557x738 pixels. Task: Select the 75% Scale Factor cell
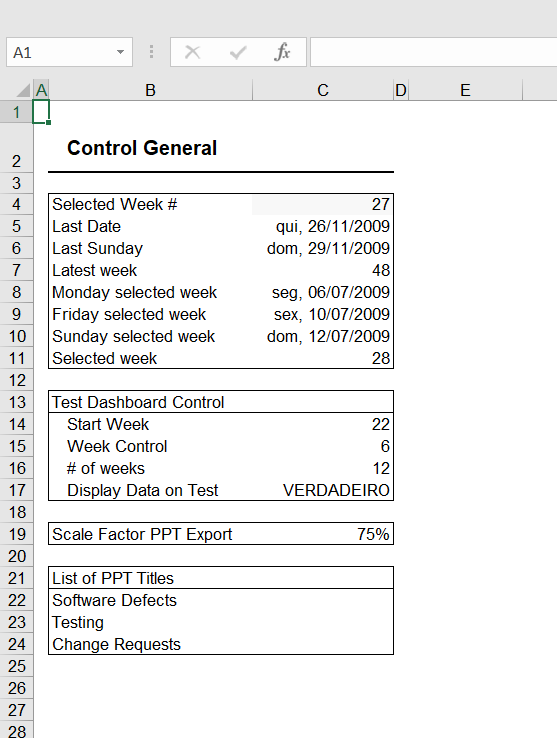pyautogui.click(x=323, y=534)
